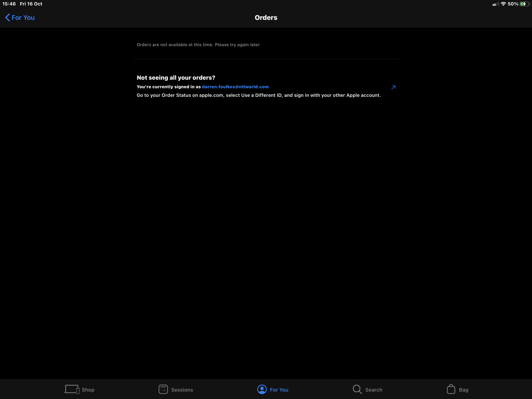This screenshot has height=399, width=532.
Task: Tap the Search magnifying glass icon
Action: pyautogui.click(x=357, y=389)
